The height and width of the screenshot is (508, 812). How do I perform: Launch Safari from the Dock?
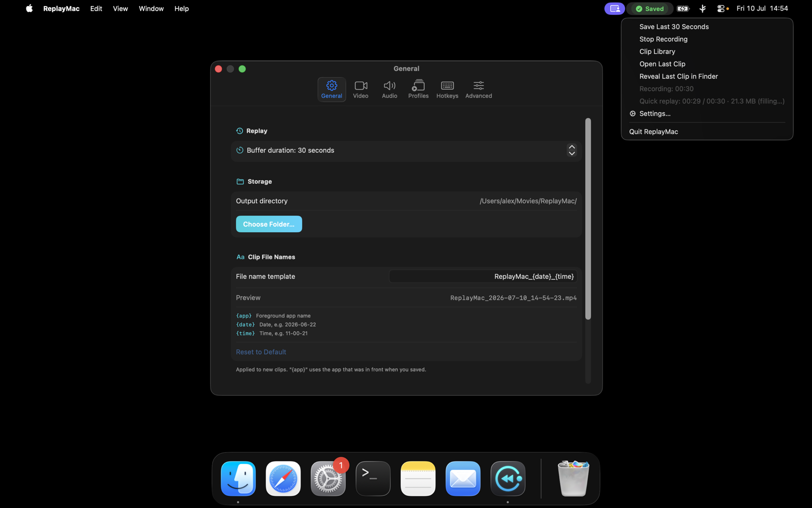point(283,479)
